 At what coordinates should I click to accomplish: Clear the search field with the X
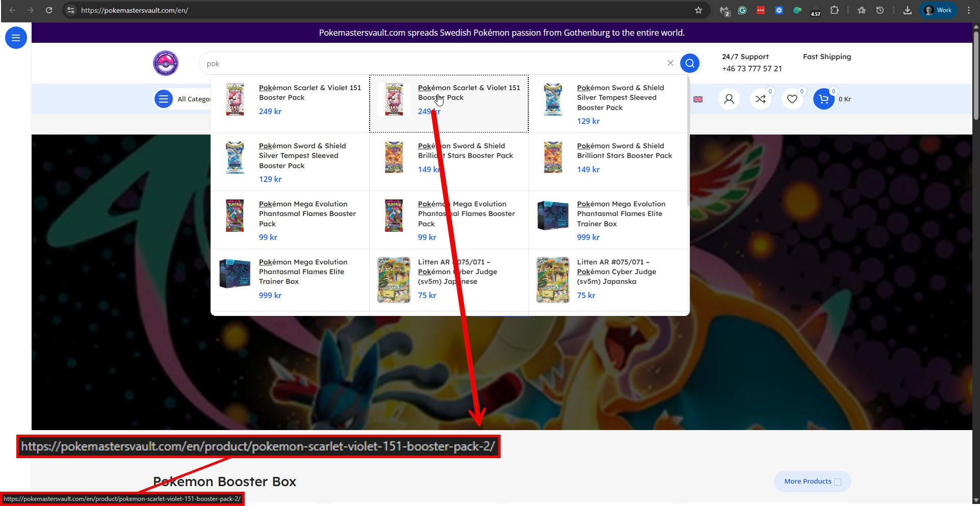click(x=670, y=63)
